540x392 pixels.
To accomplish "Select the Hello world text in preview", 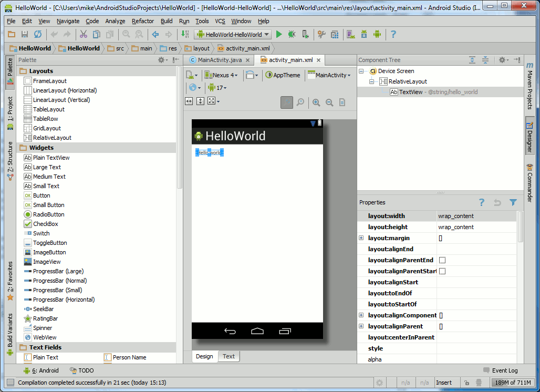I will [x=210, y=152].
